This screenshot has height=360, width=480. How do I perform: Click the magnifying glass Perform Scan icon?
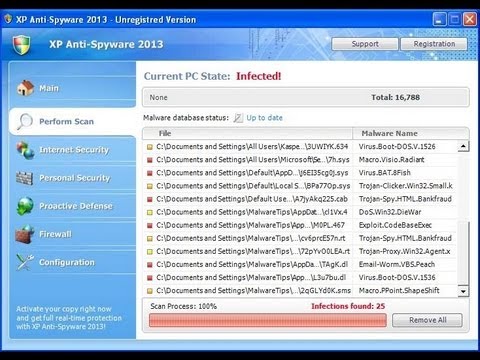pyautogui.click(x=25, y=121)
